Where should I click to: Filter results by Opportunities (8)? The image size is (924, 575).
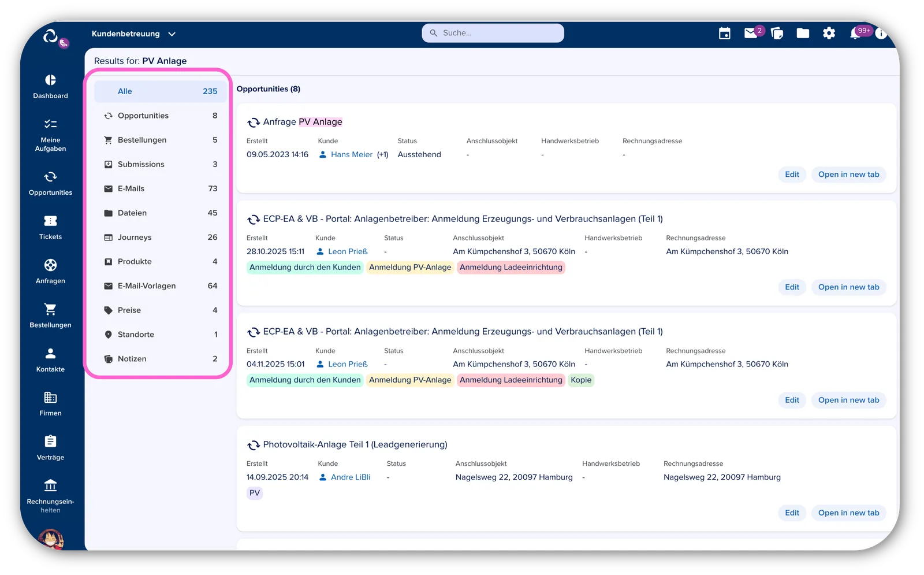click(x=161, y=116)
